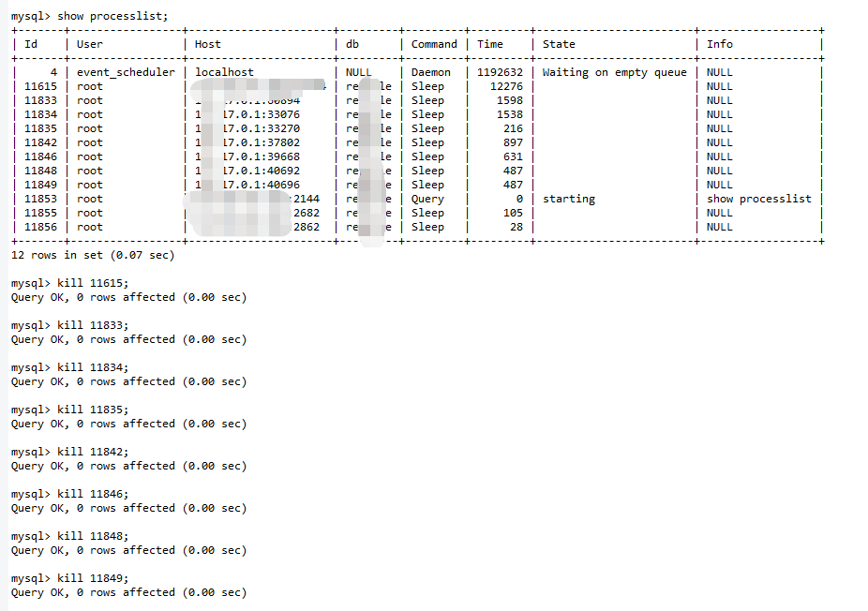
Task: Select the time value 28
Action: tap(516, 227)
